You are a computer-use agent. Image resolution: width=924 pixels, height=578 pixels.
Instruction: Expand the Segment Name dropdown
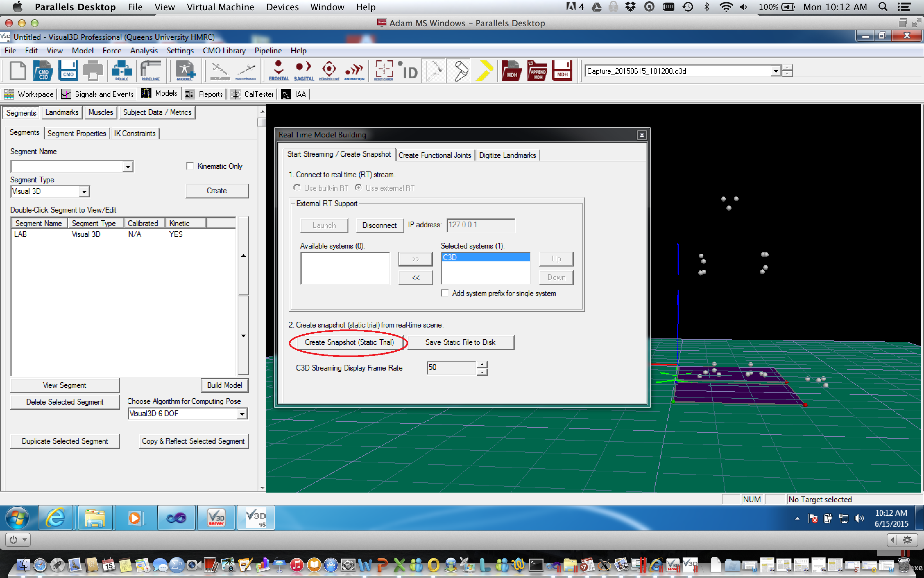128,166
